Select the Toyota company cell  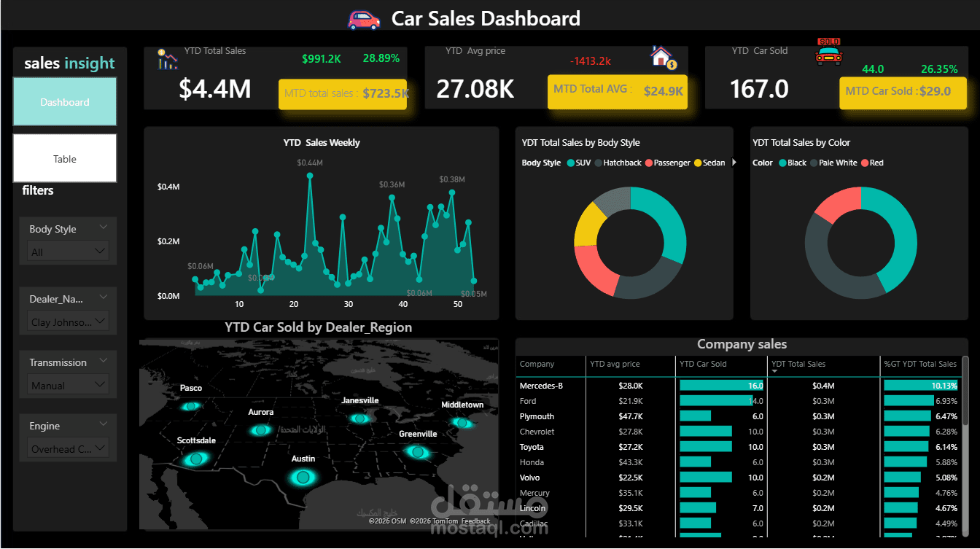point(532,447)
